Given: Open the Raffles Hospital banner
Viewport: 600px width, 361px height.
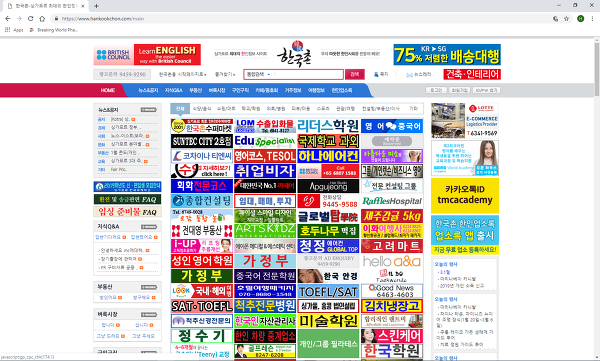Looking at the screenshot, I should pos(392,201).
